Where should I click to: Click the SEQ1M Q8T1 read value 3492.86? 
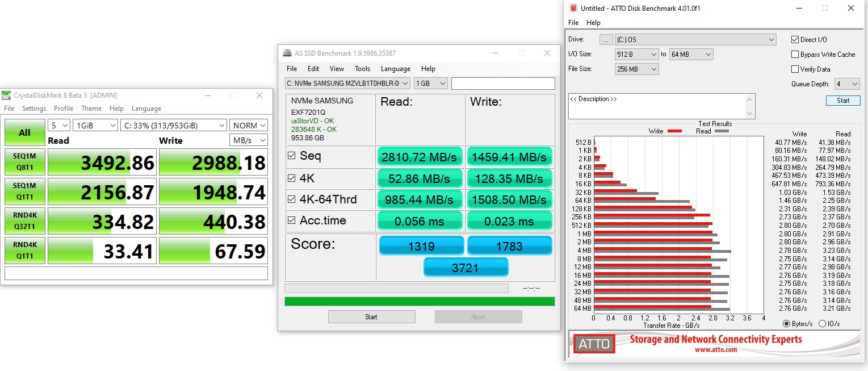pyautogui.click(x=101, y=163)
